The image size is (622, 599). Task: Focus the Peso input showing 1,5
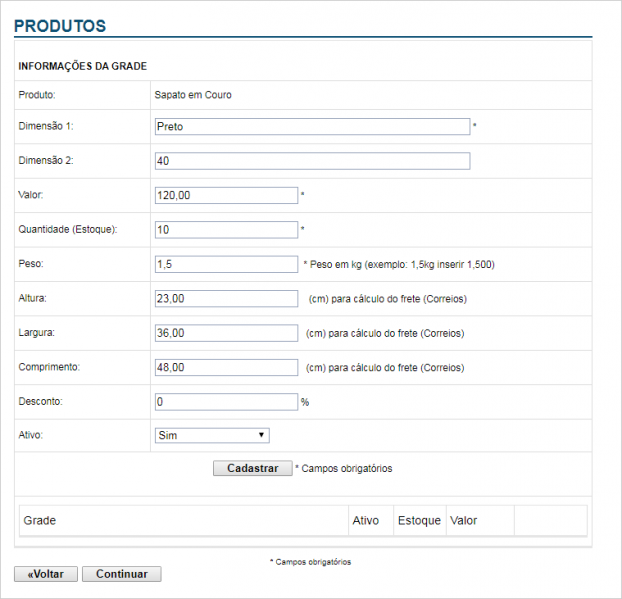[226, 264]
